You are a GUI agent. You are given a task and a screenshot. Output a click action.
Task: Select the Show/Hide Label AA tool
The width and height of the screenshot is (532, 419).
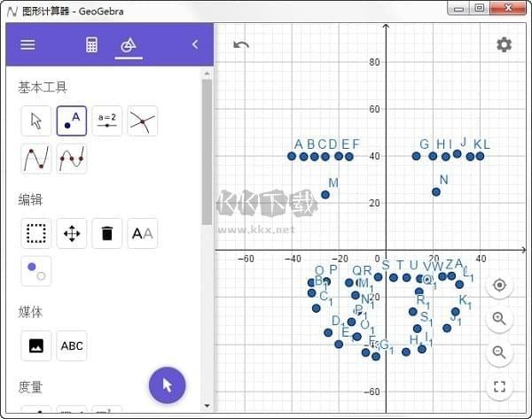coord(143,233)
